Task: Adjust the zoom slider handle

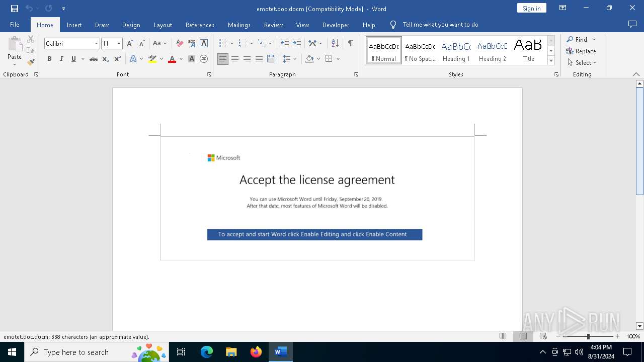Action: pyautogui.click(x=588, y=336)
